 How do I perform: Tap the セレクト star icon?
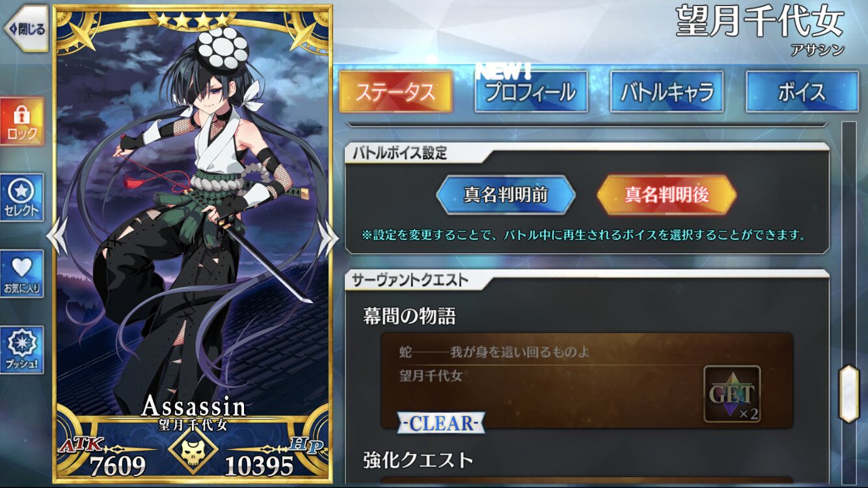(22, 198)
